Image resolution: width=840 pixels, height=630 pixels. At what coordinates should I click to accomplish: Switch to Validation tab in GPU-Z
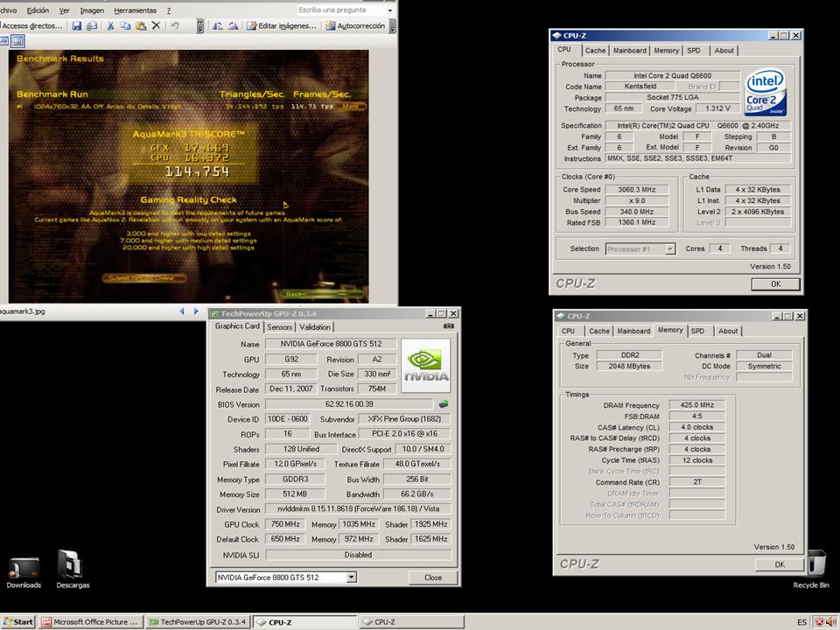point(315,326)
